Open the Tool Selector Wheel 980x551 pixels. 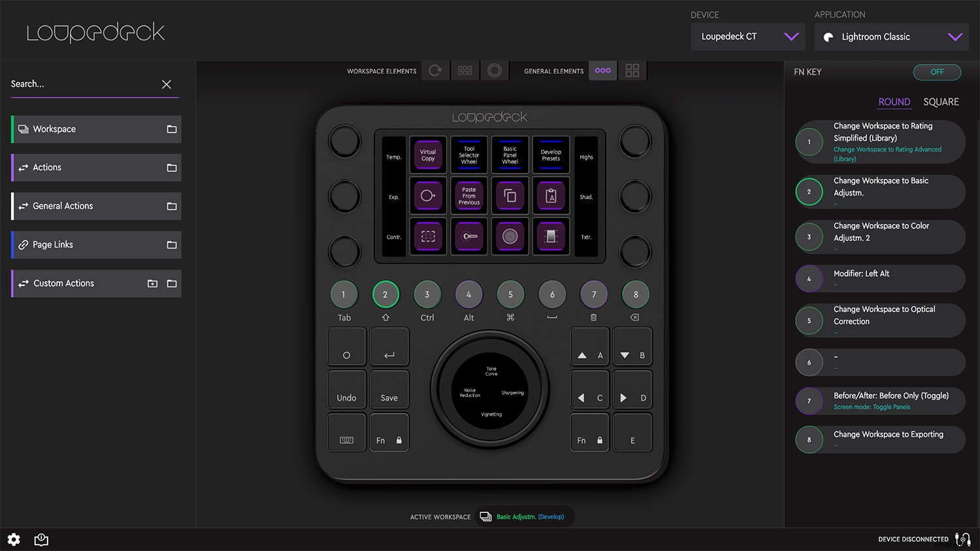[469, 155]
